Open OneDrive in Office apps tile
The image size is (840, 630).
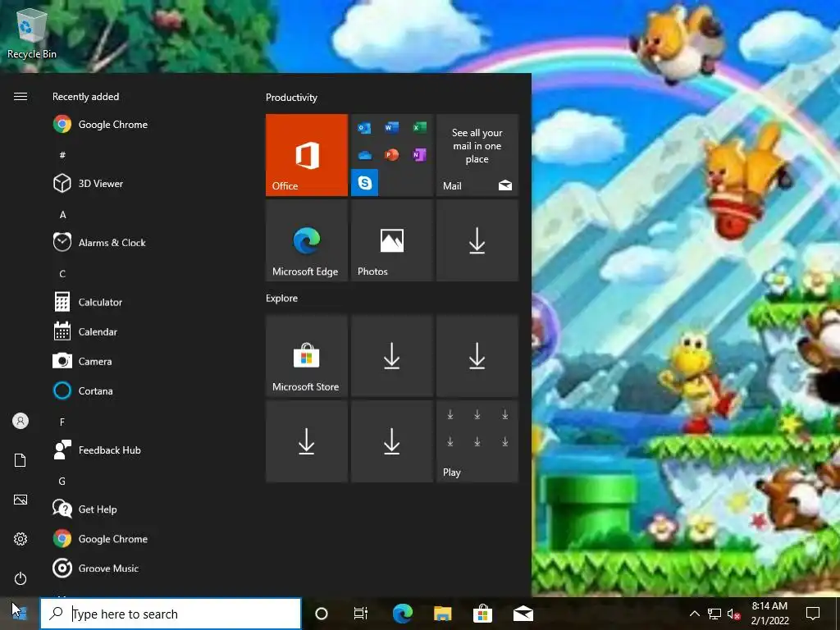(364, 155)
